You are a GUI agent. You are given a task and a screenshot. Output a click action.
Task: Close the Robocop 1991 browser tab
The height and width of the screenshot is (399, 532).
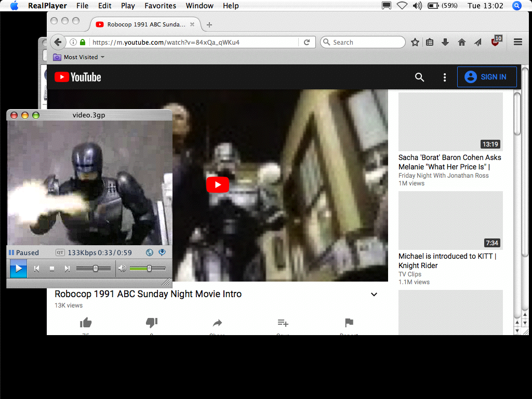(x=192, y=24)
